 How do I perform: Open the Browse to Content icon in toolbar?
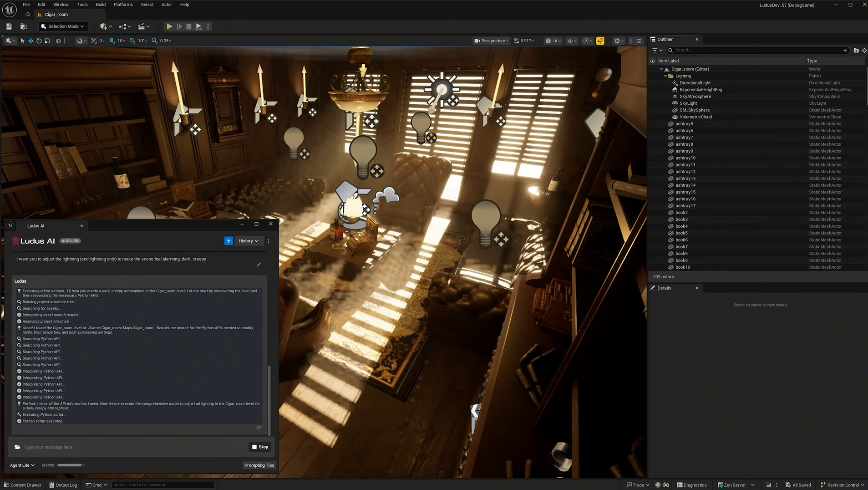24,26
